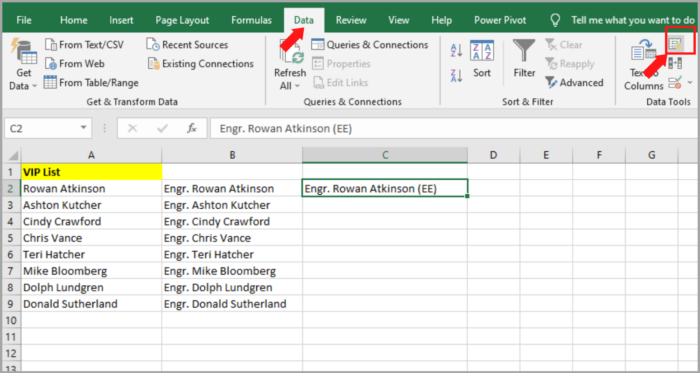The image size is (700, 373).
Task: Select cell Teri Hatcher in column A
Action: [91, 254]
